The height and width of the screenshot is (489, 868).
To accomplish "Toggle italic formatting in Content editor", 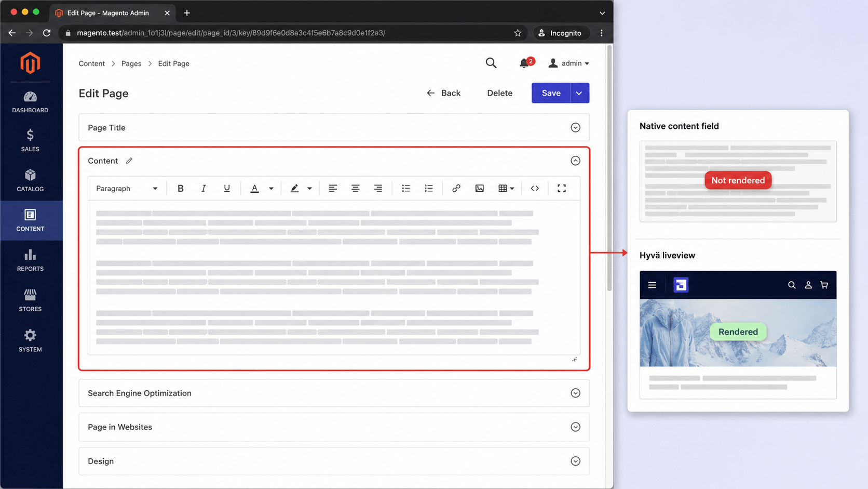I will 204,188.
